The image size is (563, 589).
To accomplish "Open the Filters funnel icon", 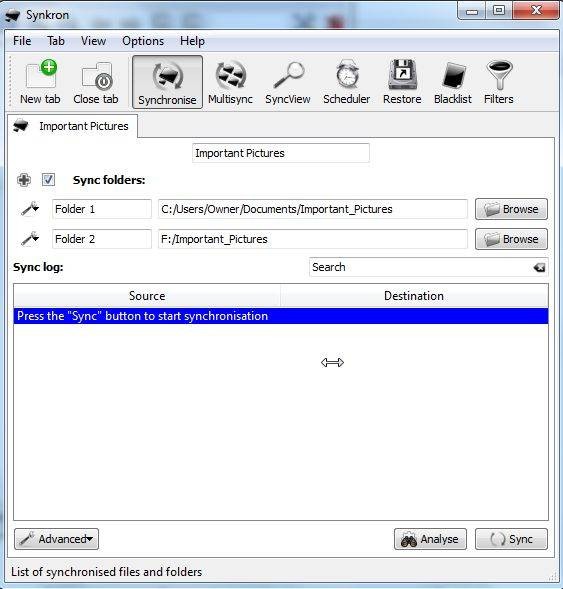I will [499, 82].
